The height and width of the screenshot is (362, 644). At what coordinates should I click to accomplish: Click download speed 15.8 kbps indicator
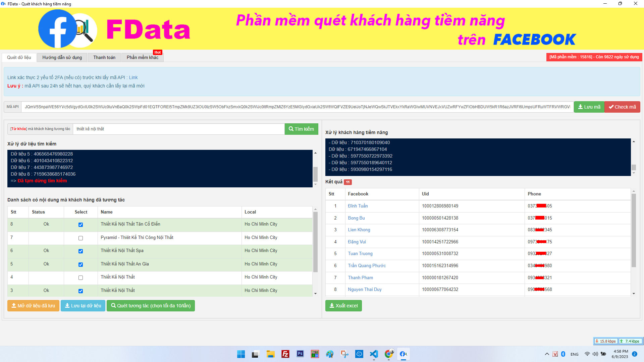[x=606, y=341]
